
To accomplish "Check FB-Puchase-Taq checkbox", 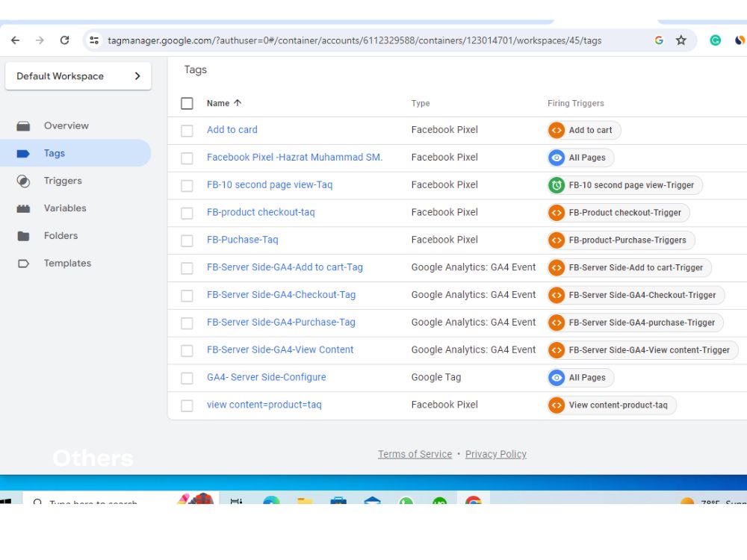I will tap(187, 240).
